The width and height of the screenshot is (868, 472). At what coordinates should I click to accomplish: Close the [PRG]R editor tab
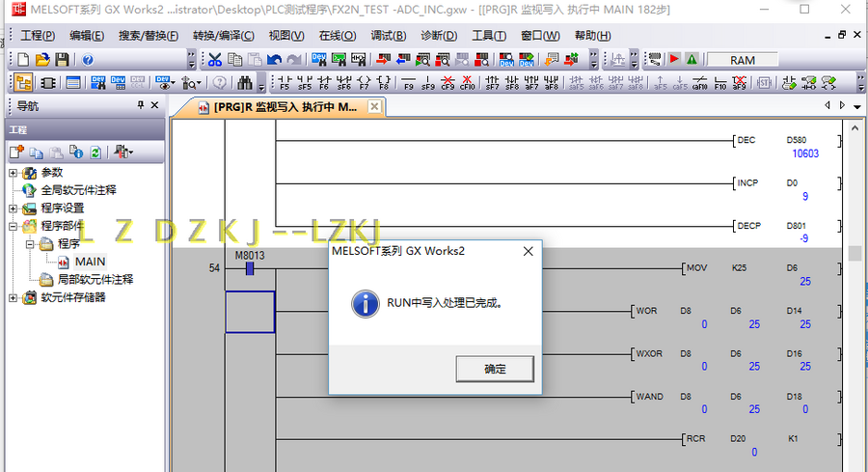pyautogui.click(x=375, y=106)
